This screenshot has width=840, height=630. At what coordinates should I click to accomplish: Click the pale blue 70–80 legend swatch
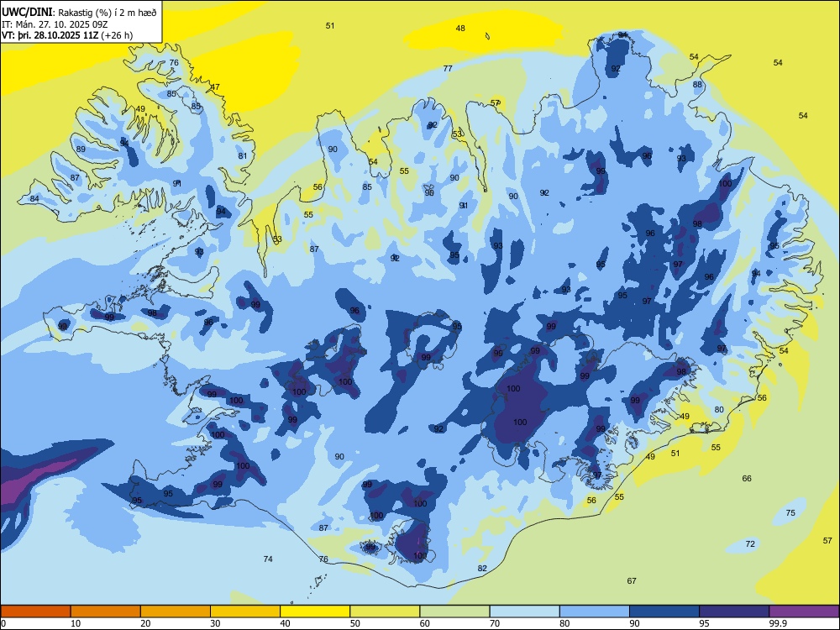point(524,612)
